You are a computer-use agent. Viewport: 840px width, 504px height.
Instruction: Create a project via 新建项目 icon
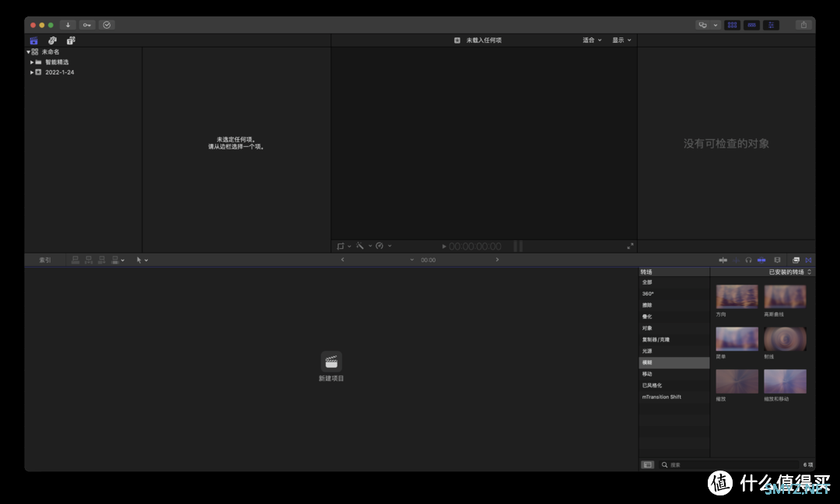click(331, 362)
